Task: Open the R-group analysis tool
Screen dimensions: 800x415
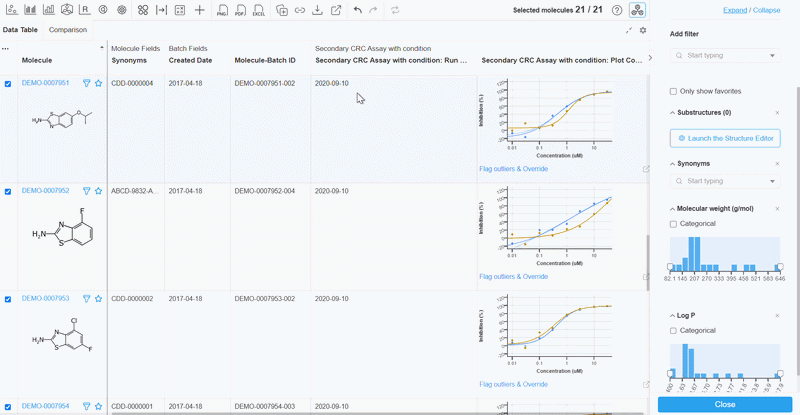Action: coord(85,10)
